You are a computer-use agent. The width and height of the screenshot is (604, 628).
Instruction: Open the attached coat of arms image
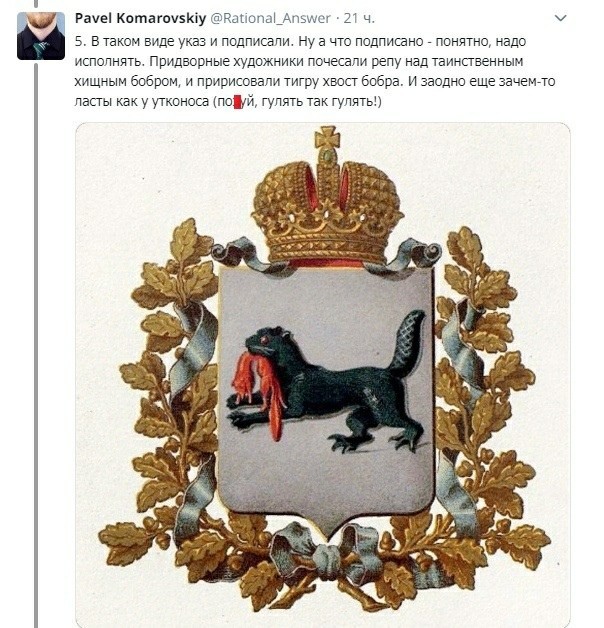[x=323, y=375]
